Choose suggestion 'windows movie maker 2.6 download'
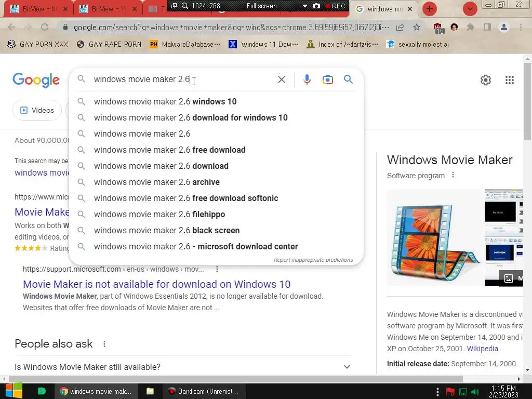 [x=216, y=166]
